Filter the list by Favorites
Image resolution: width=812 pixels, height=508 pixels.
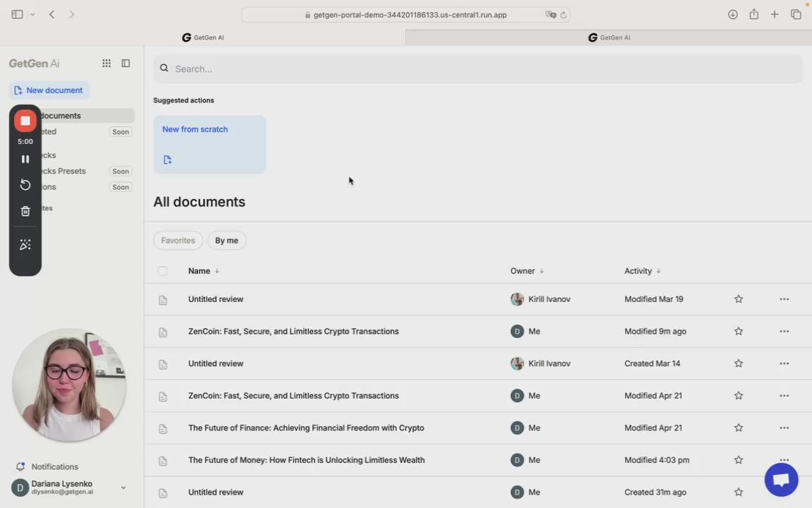[x=178, y=241]
